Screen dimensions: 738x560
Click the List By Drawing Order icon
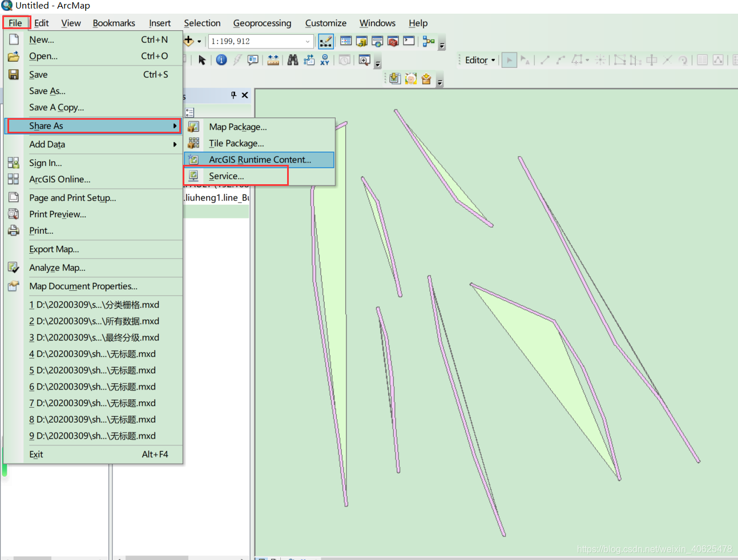tap(189, 113)
